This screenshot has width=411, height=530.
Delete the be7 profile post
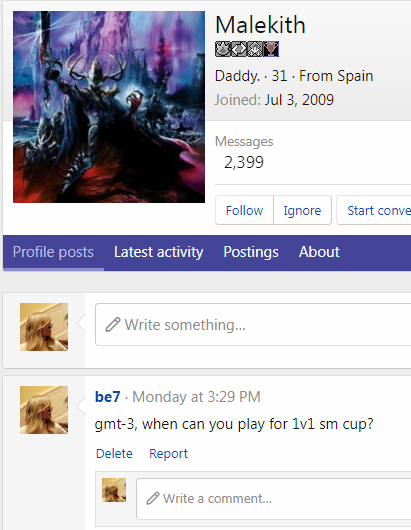pyautogui.click(x=114, y=454)
